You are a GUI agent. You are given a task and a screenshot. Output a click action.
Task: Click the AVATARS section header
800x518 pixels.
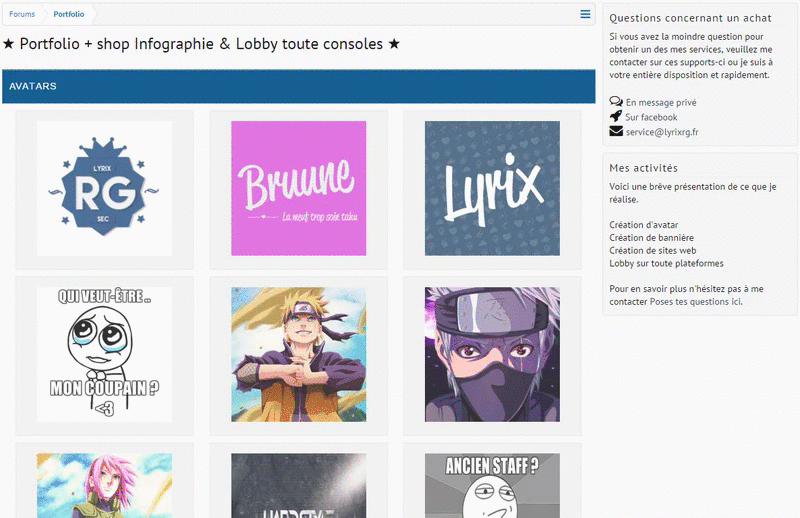coord(298,86)
